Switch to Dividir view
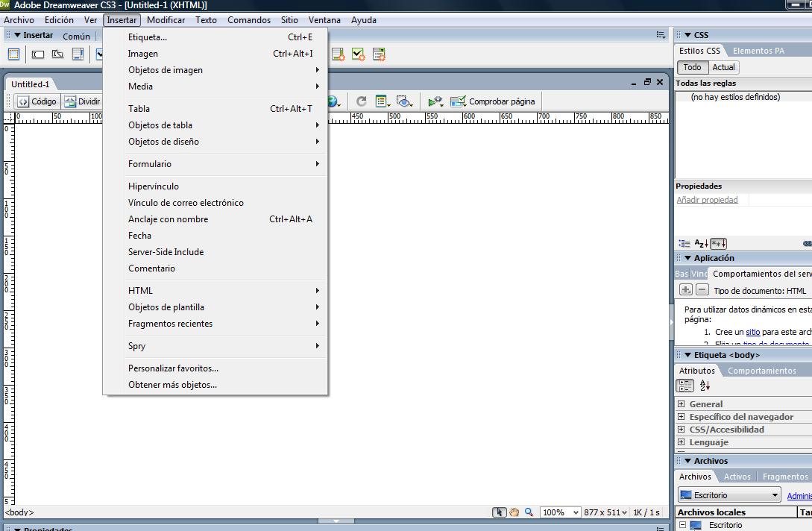Viewport: 812px width, 531px height. pos(82,101)
